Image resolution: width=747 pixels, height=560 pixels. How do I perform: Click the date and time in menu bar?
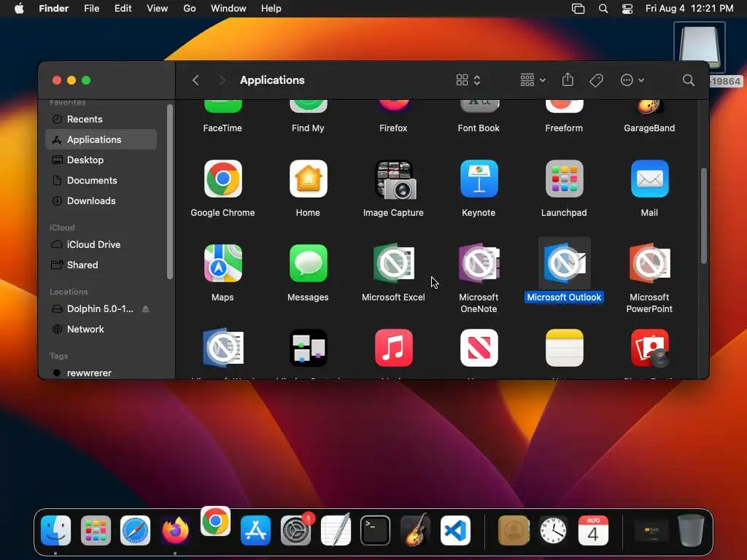(689, 9)
